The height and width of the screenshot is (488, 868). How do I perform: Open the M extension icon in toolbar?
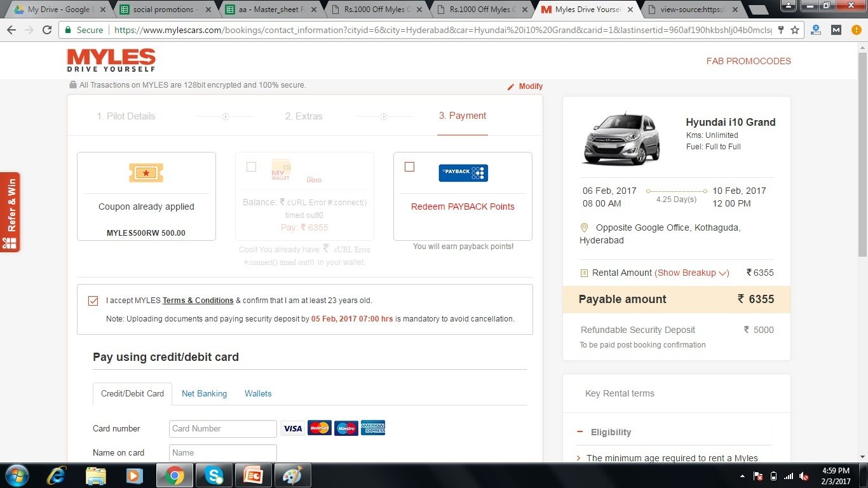(x=836, y=30)
